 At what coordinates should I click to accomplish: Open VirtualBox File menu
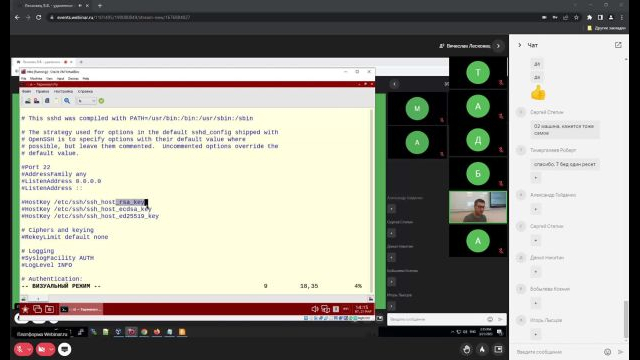pyautogui.click(x=24, y=78)
